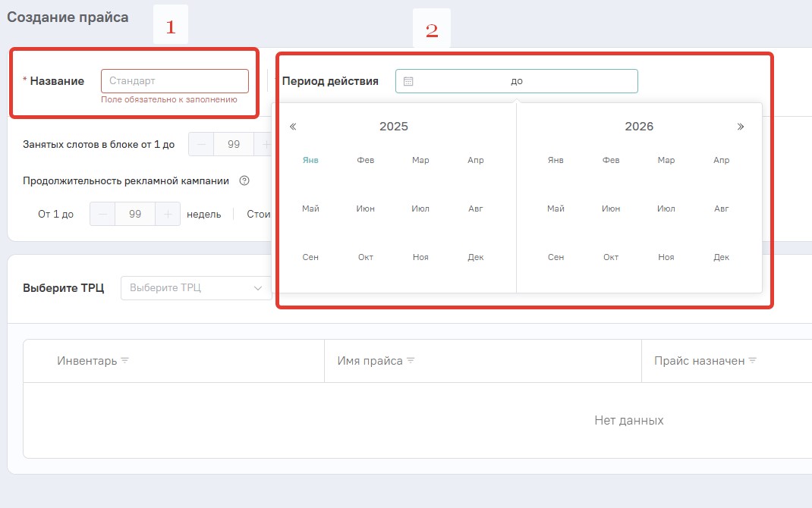Image resolution: width=812 pixels, height=508 pixels.
Task: Click the filter icon beside Имя прайса
Action: coord(411,361)
